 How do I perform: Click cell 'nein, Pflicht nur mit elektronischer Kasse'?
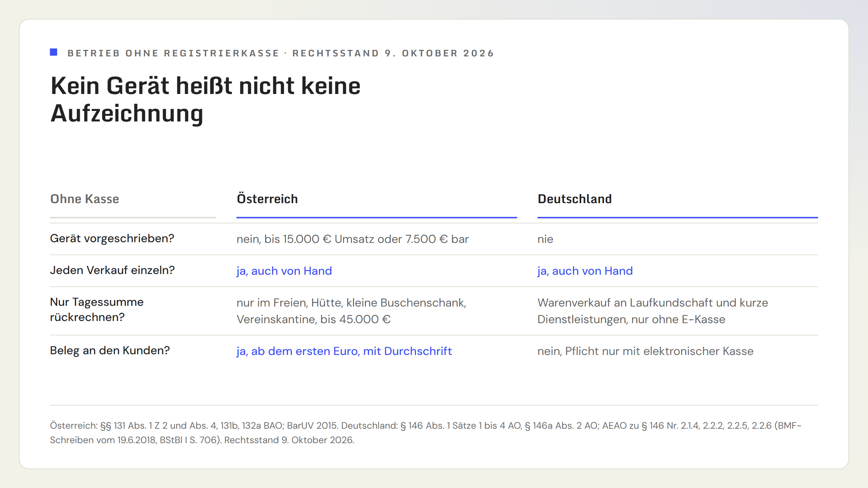coord(646,351)
